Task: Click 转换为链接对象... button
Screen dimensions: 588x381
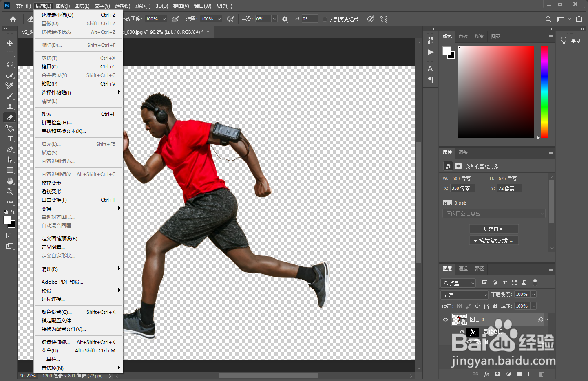Action: coord(494,240)
